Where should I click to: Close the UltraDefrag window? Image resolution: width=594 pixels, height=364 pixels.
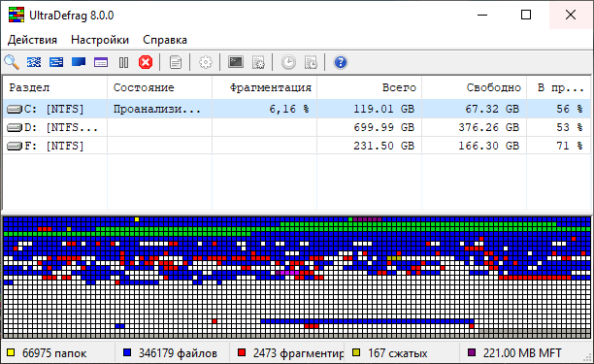pos(571,16)
